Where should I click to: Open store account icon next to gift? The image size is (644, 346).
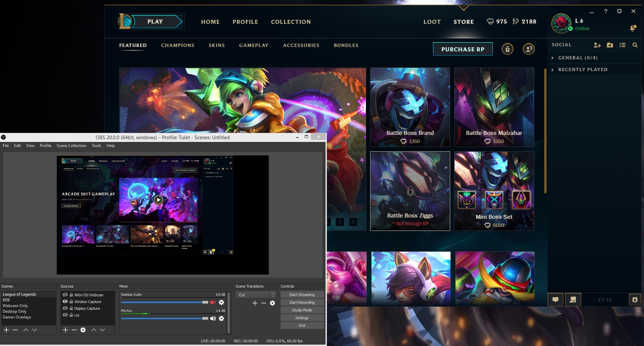[x=529, y=49]
